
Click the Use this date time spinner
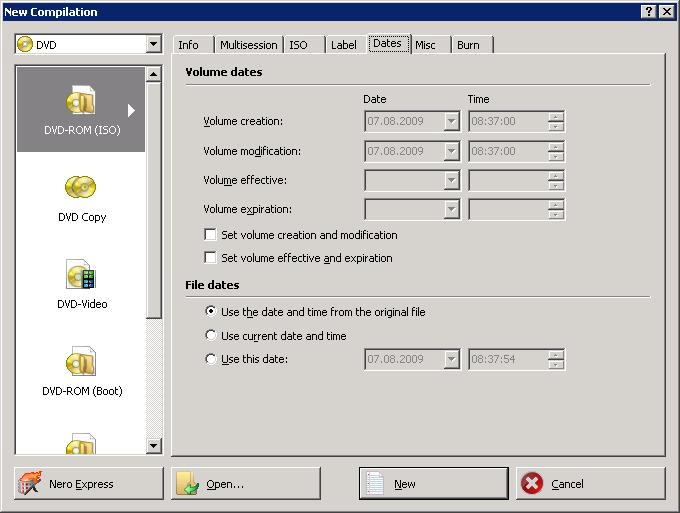point(556,359)
